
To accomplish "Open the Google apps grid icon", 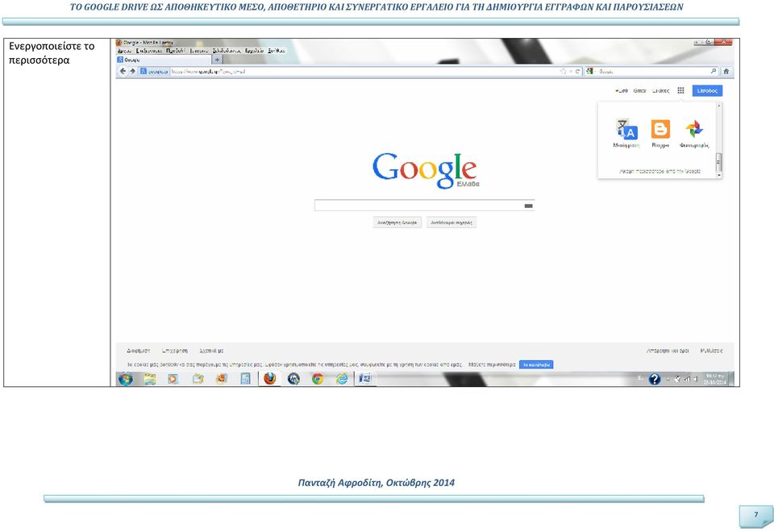I will coord(680,90).
